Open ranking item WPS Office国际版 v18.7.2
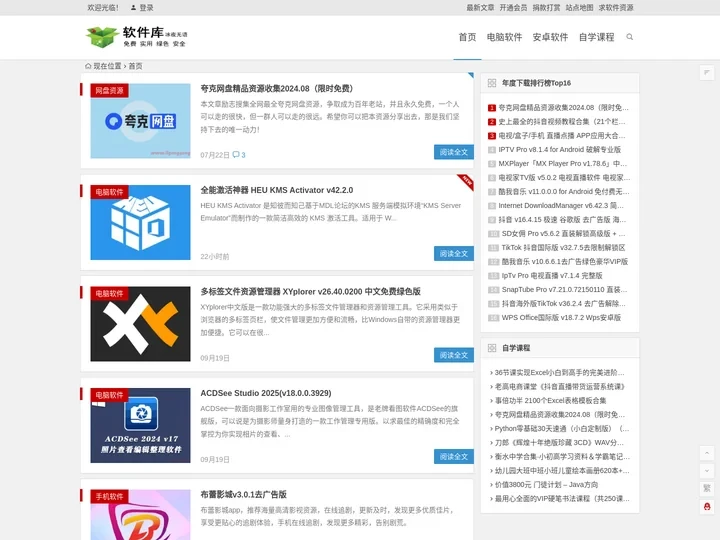Screen dimensions: 720x540 pos(561,317)
